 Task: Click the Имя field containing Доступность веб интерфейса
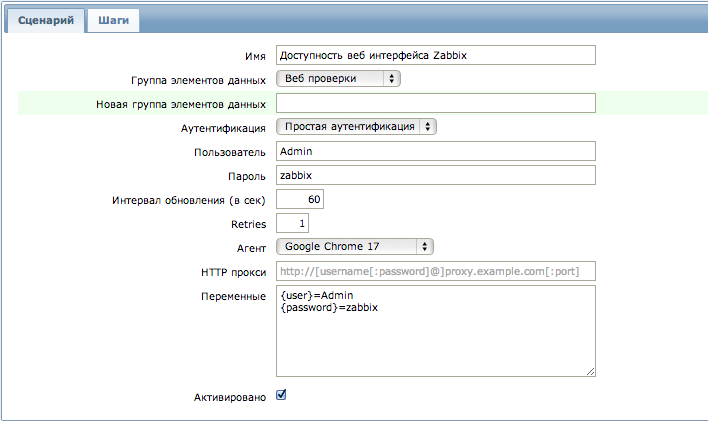[x=436, y=55]
